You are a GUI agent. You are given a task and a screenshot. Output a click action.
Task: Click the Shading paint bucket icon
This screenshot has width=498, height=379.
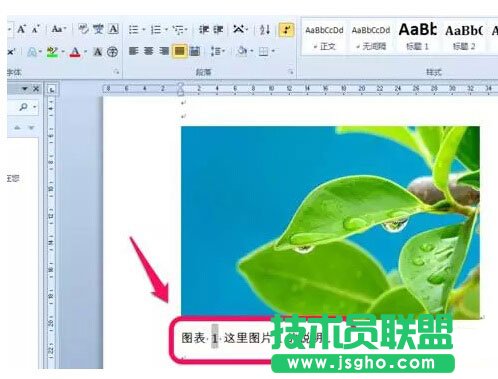pos(242,51)
